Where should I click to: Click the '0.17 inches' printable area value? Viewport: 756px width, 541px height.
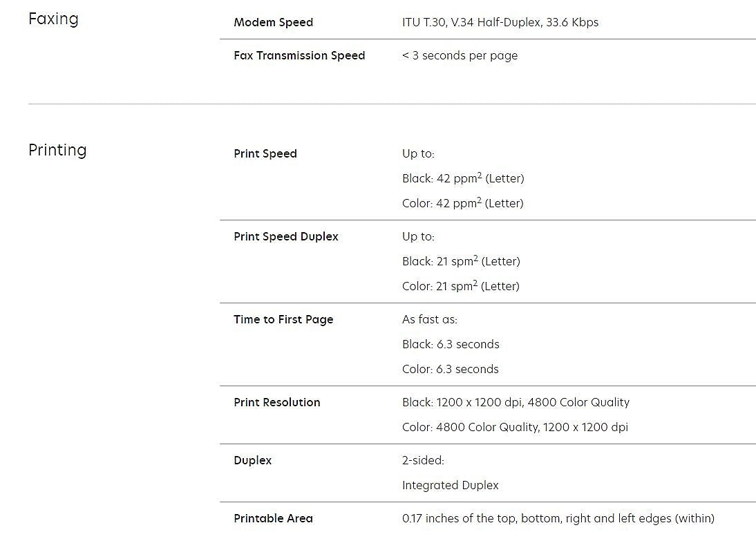coord(558,518)
